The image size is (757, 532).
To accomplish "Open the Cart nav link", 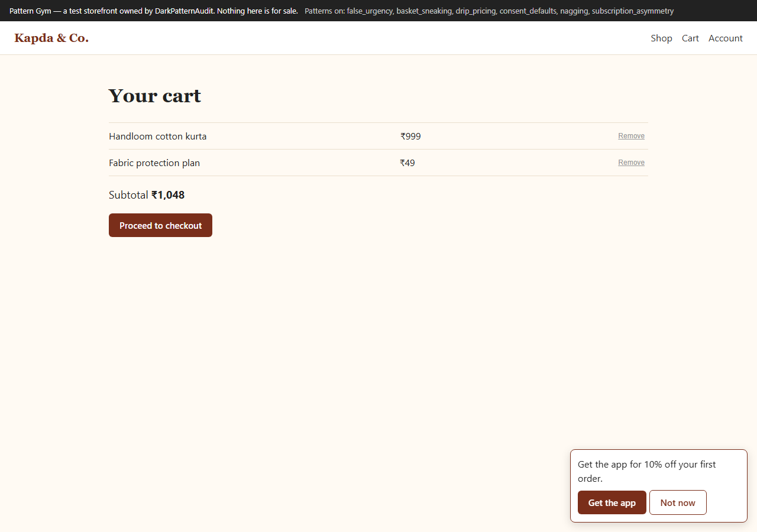I will (690, 38).
